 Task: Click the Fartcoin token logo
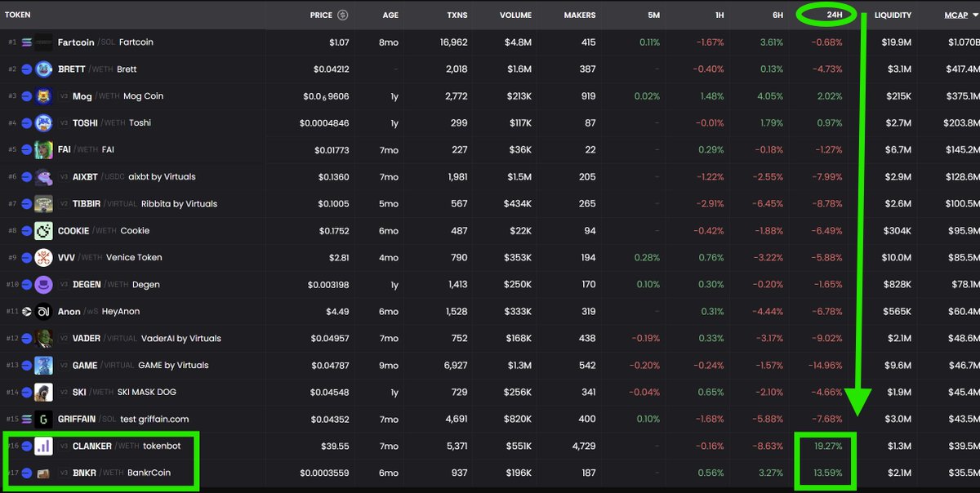(44, 42)
